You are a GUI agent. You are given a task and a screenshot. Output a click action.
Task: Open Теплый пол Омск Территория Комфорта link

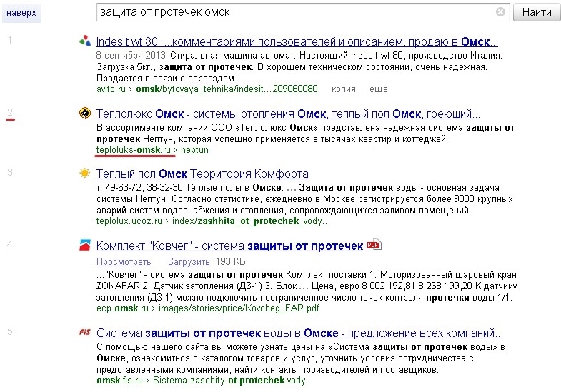coord(202,174)
